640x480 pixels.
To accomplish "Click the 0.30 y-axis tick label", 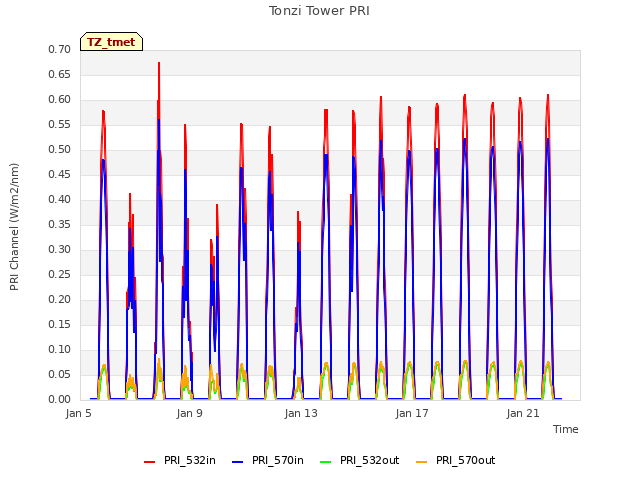I will 60,249.
